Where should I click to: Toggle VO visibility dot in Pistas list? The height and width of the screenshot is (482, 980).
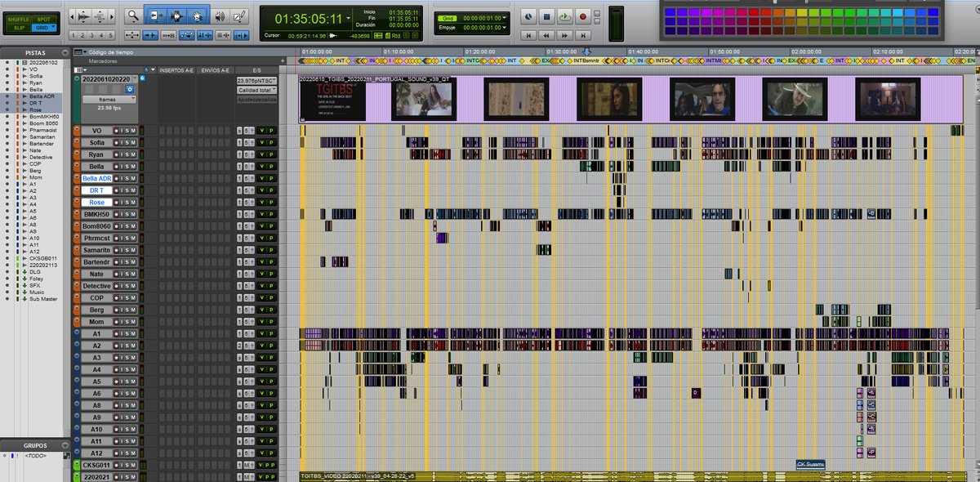[x=7, y=69]
